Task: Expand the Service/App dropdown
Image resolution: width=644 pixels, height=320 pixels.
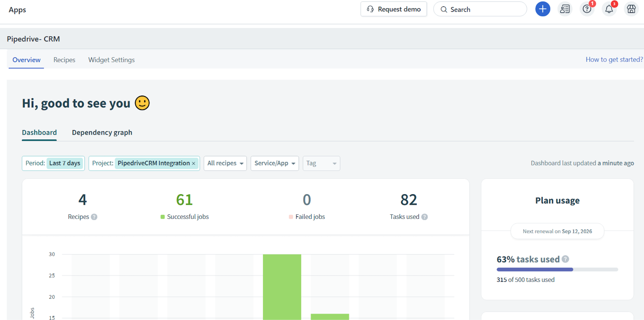Action: pyautogui.click(x=275, y=163)
